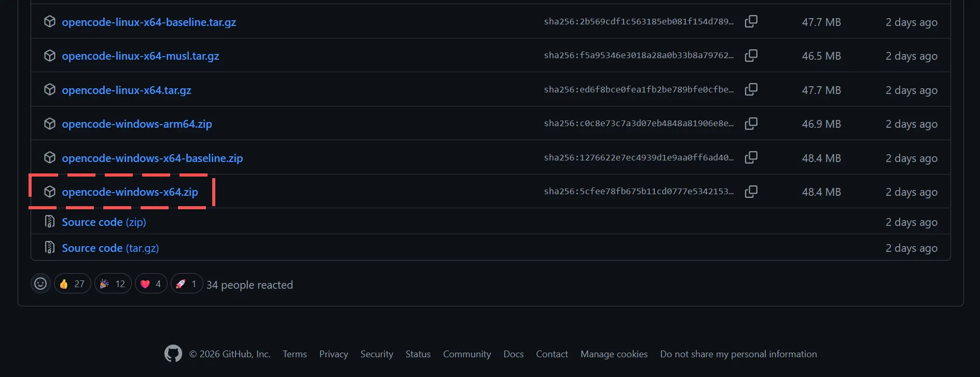Copy SHA256 for opencode-linux-x64-musl.tar.gz

pyautogui.click(x=751, y=56)
